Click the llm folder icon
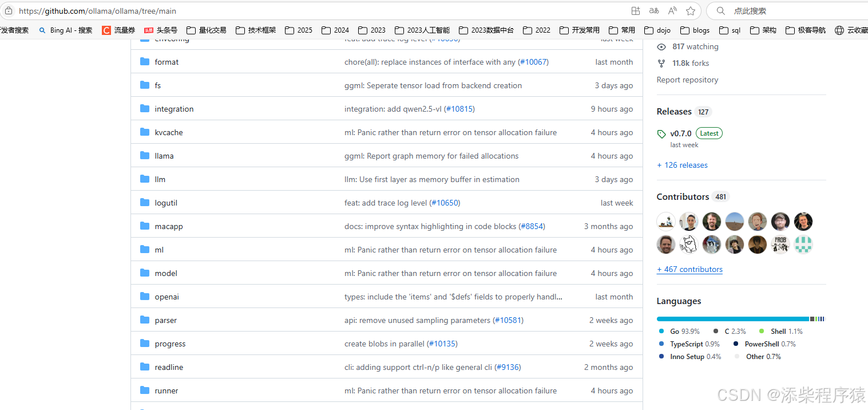 click(145, 179)
